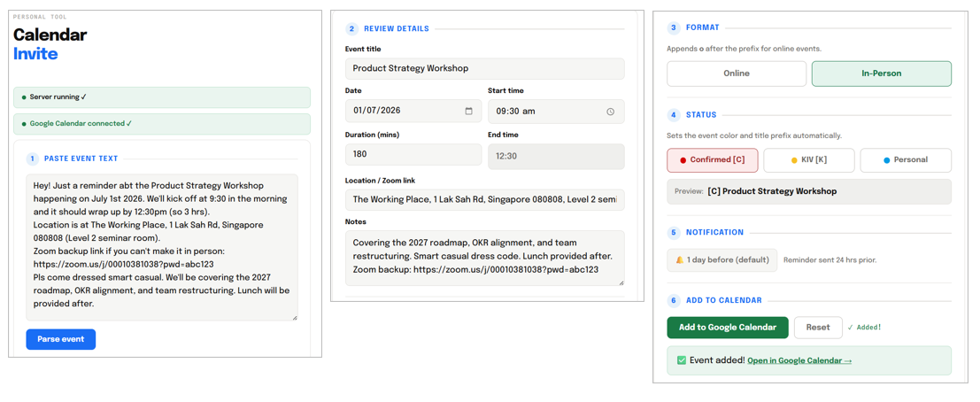
Task: Choose Personal status
Action: pos(906,160)
